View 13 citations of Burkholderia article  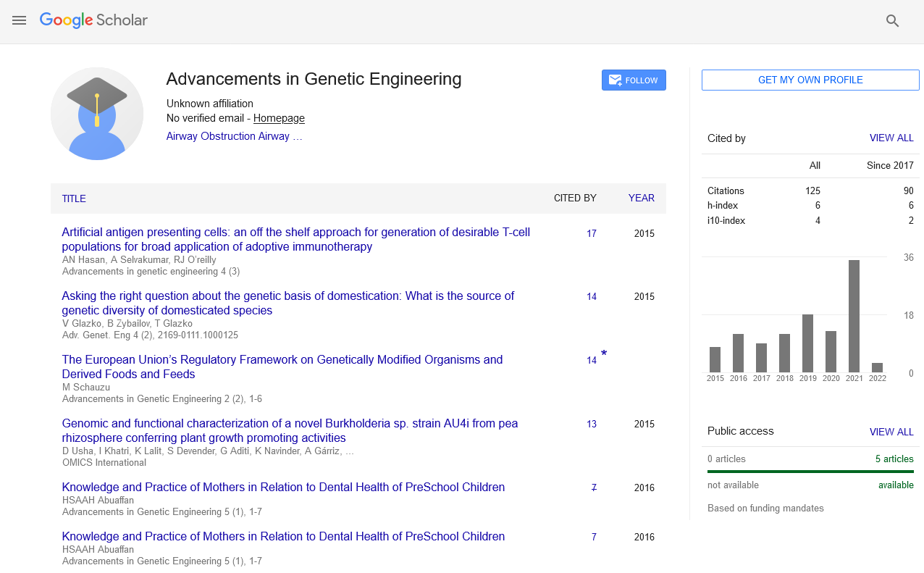592,424
